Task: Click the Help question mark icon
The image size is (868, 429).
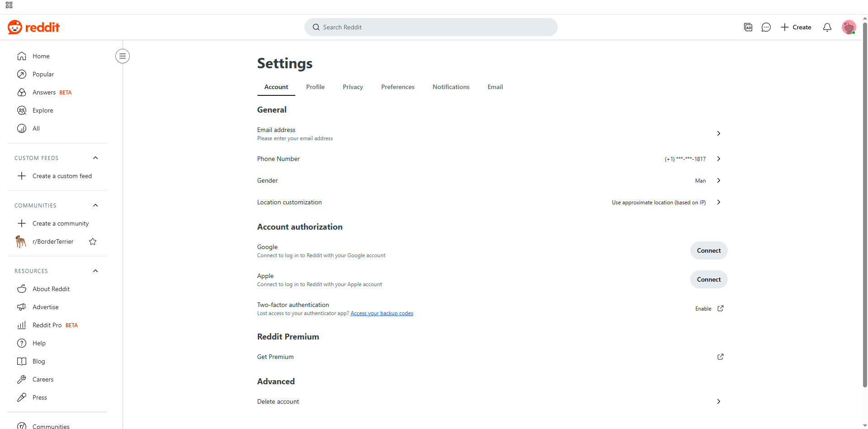Action: [x=22, y=343]
